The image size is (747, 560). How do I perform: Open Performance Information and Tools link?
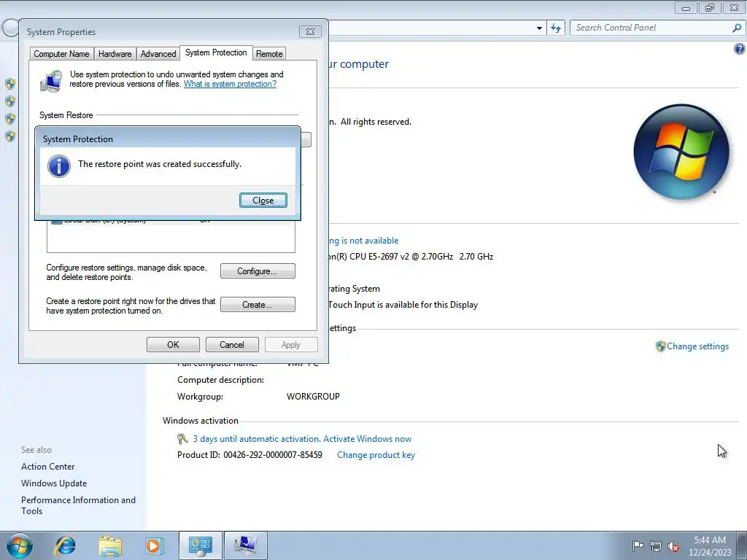78,505
